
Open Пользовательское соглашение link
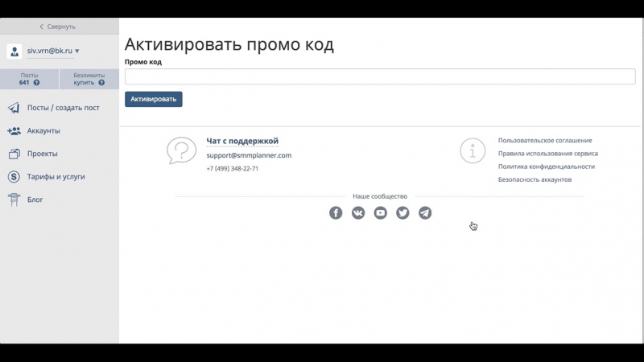coord(544,141)
